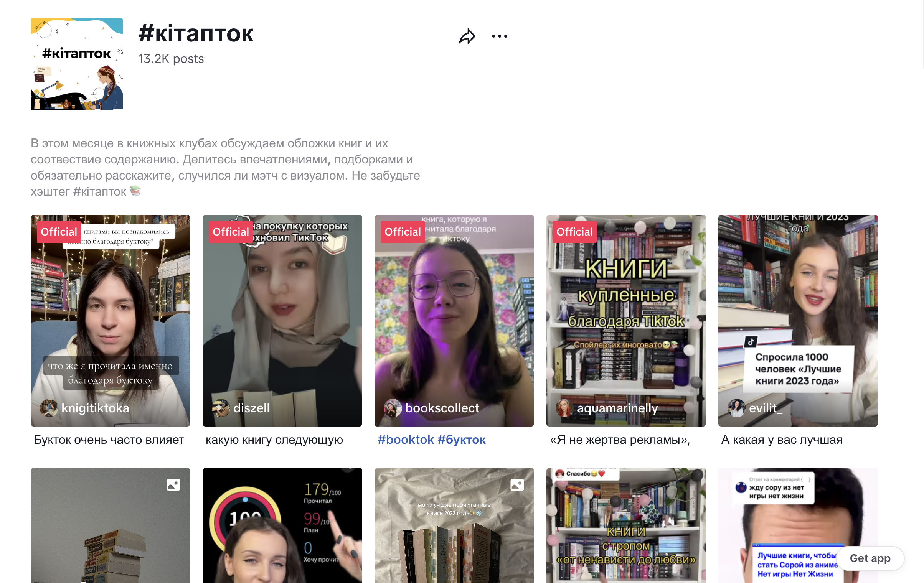Viewport: 924px width, 583px height.
Task: Click Official badge on bookscollect video
Action: pos(403,232)
